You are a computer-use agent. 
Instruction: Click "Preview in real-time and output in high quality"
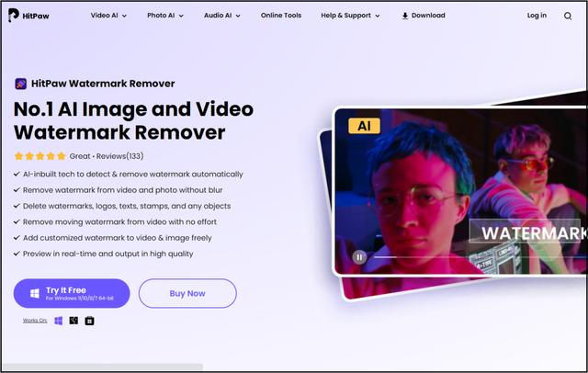coord(108,254)
